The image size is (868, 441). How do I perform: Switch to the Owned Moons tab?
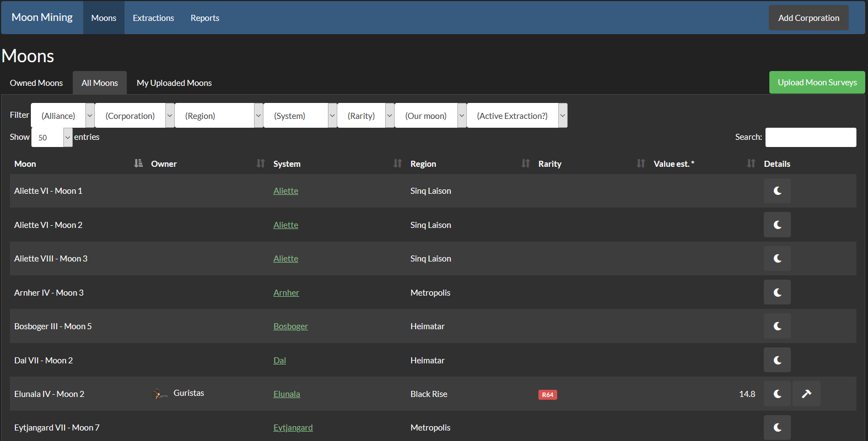coord(36,83)
